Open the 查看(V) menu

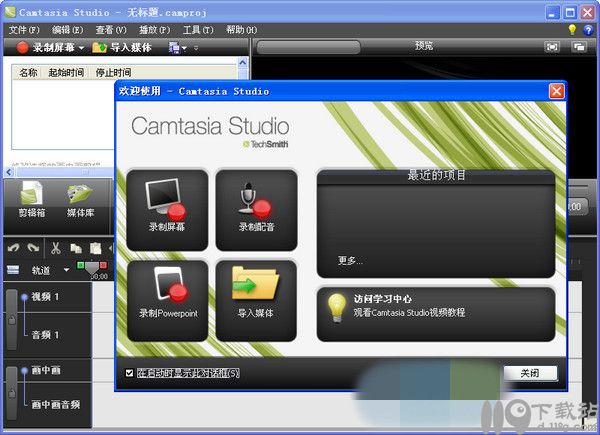pos(111,30)
